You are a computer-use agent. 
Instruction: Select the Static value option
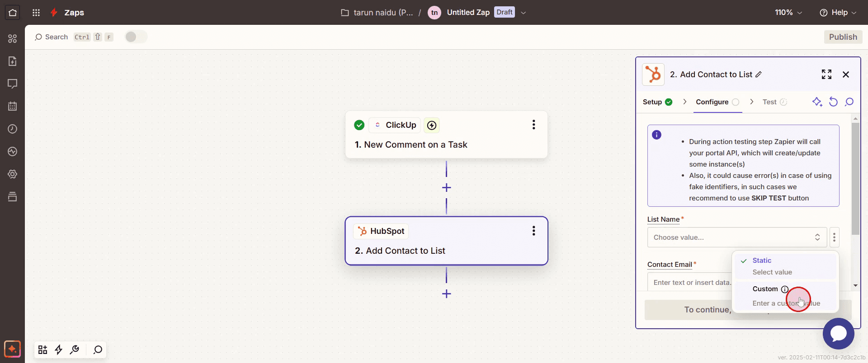point(785,266)
